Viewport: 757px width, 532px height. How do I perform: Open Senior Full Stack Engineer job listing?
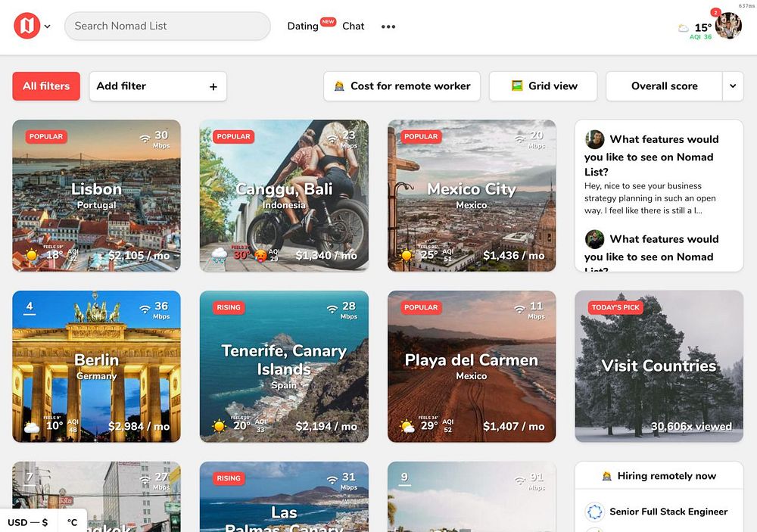click(668, 512)
